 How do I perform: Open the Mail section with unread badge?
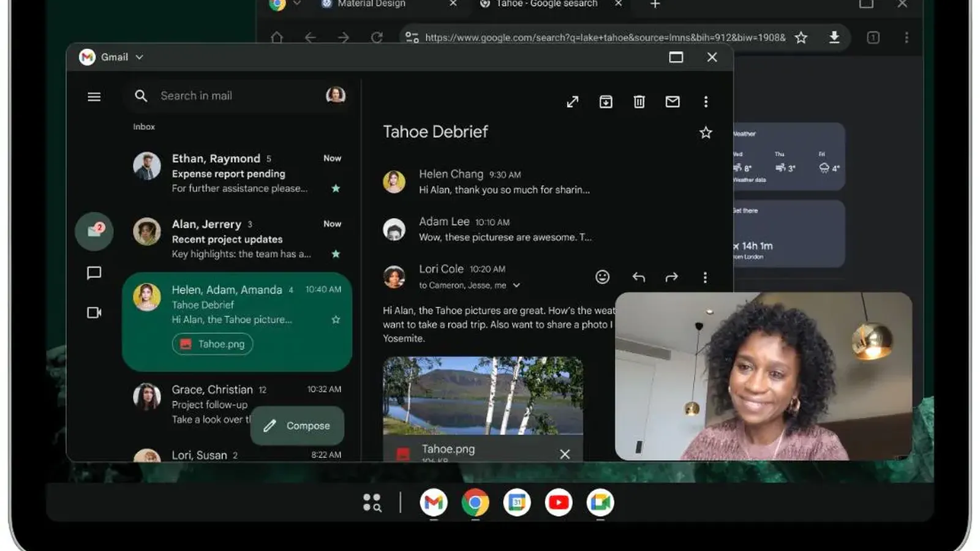tap(94, 231)
